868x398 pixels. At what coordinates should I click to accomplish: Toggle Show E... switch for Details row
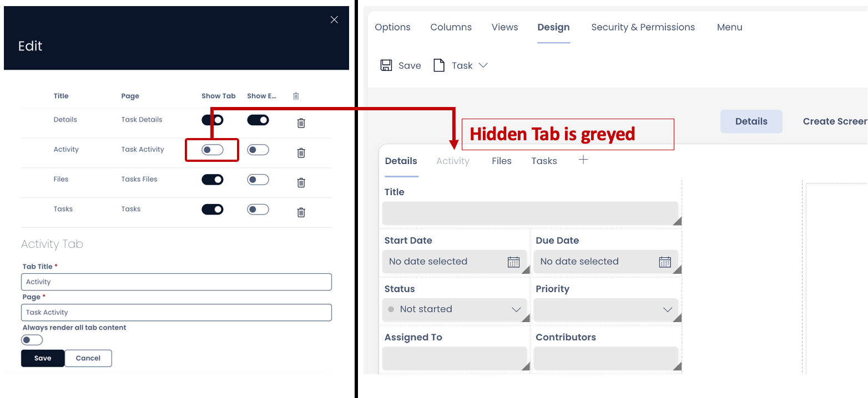pos(258,120)
